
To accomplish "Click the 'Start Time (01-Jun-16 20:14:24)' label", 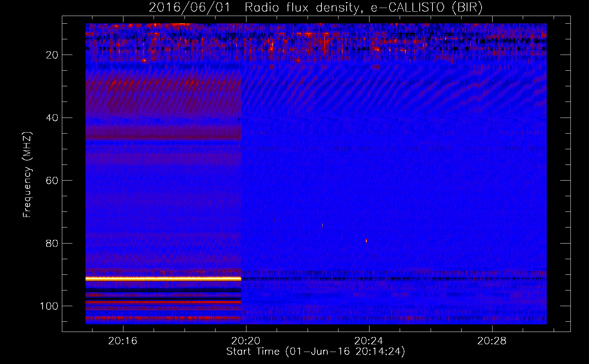I will tap(316, 352).
